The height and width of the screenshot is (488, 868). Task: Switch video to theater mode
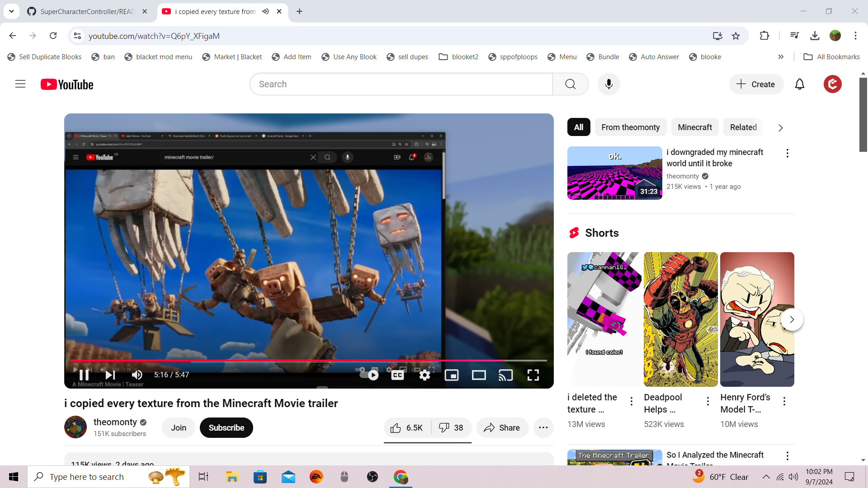point(479,375)
